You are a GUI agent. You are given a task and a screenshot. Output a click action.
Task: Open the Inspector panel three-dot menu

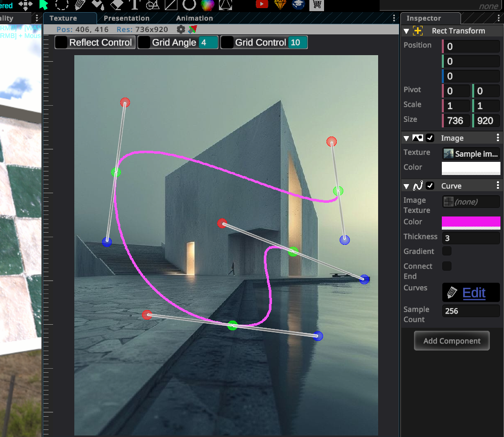(498, 18)
